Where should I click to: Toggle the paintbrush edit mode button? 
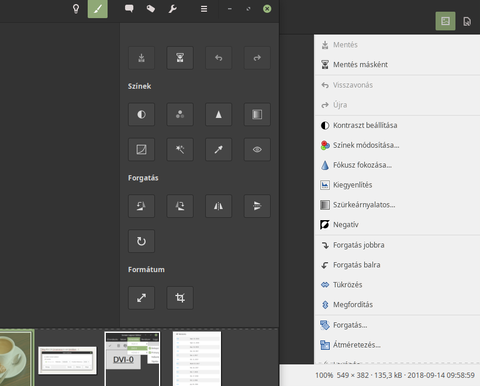coord(98,9)
